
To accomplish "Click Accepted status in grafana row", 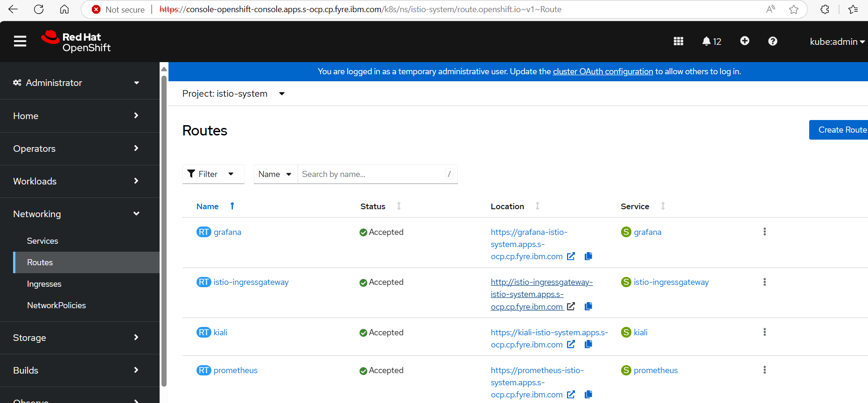I will pos(381,232).
